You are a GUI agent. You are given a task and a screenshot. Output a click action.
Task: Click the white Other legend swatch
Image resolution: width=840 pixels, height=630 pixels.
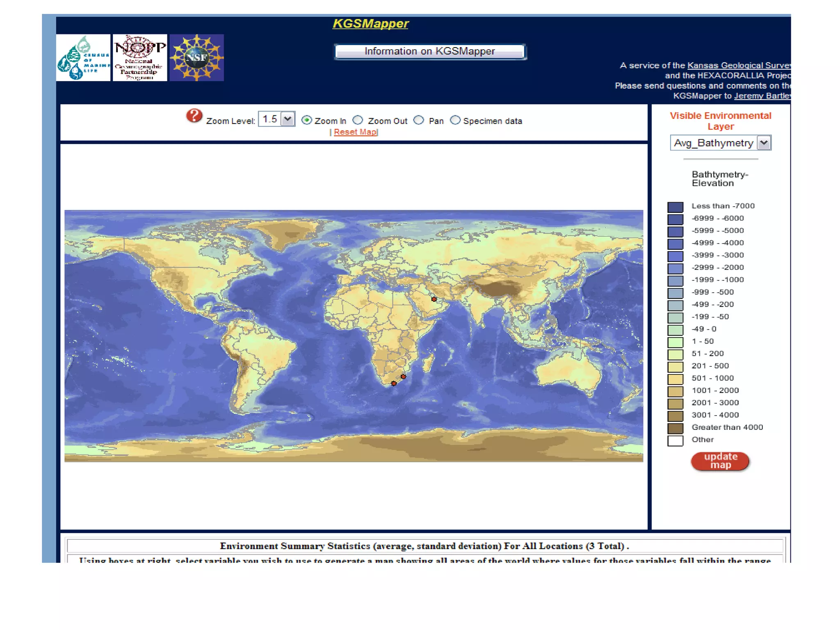[675, 441]
